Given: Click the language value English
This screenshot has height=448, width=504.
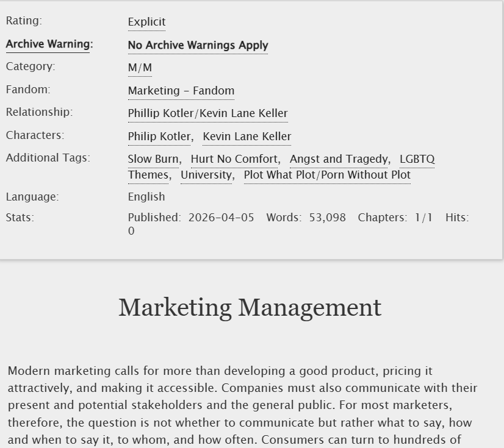Looking at the screenshot, I should click(146, 196).
